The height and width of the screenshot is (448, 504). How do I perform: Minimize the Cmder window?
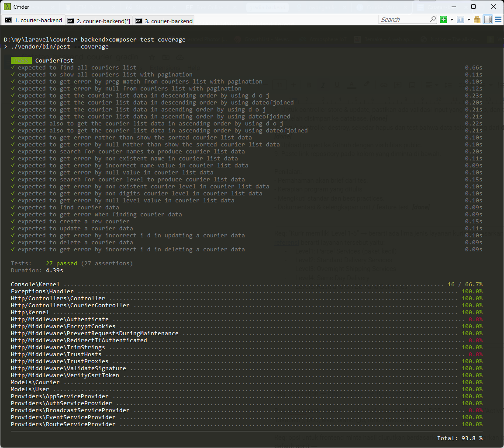[x=453, y=7]
